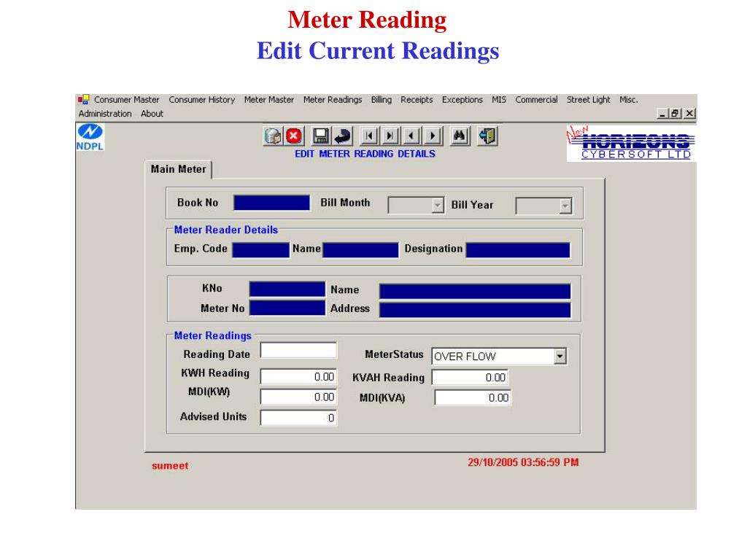Open the Bill Month dropdown
Image resolution: width=747 pixels, height=560 pixels.
pyautogui.click(x=438, y=205)
